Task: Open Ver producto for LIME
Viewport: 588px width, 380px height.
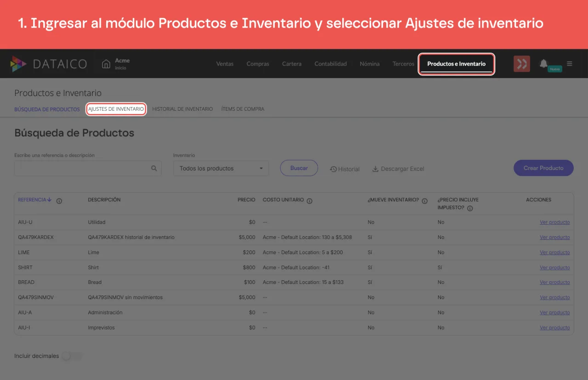Action: [554, 252]
